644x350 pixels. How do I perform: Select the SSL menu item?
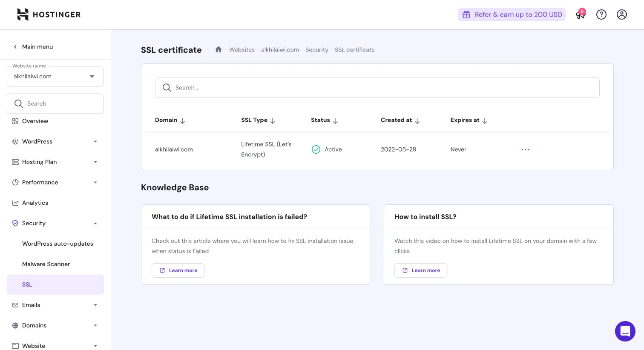click(x=55, y=285)
